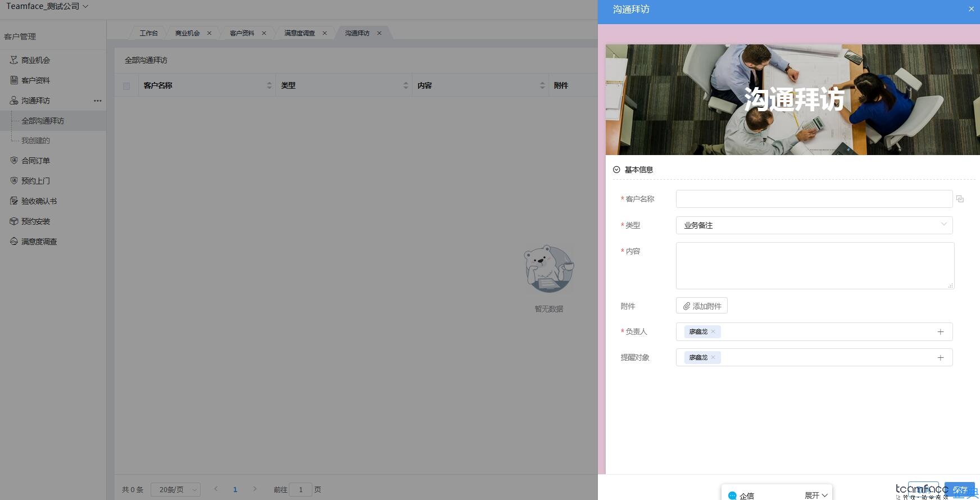The width and height of the screenshot is (980, 500).
Task: Click the 前往 page number input
Action: tap(301, 490)
